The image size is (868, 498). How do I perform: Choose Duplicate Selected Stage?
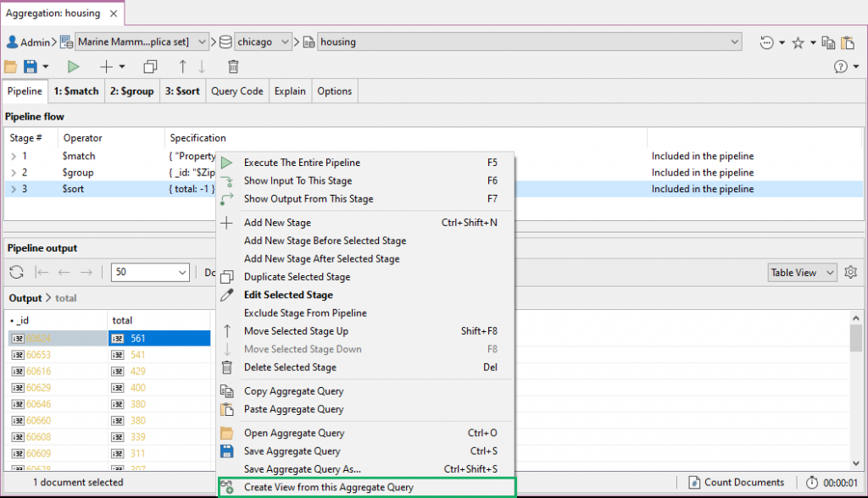366,277
